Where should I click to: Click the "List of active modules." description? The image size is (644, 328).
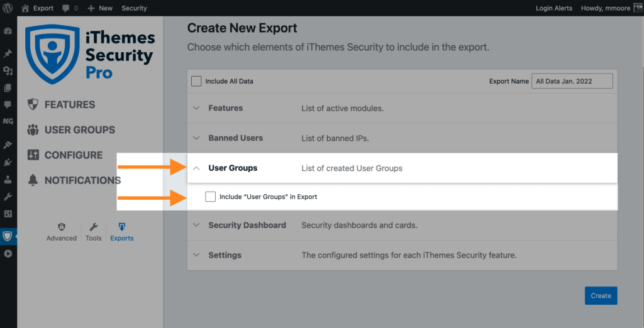point(343,108)
